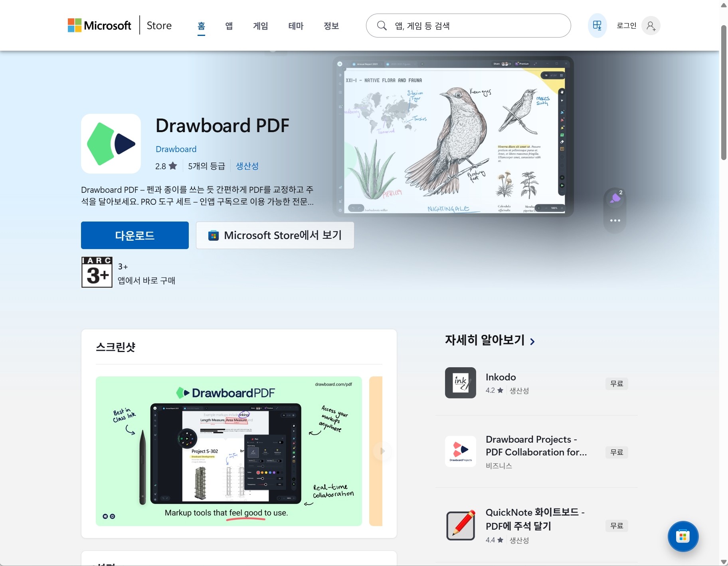This screenshot has width=728, height=566.
Task: Focus the 앱, 게임 등 검색 field
Action: pyautogui.click(x=468, y=26)
